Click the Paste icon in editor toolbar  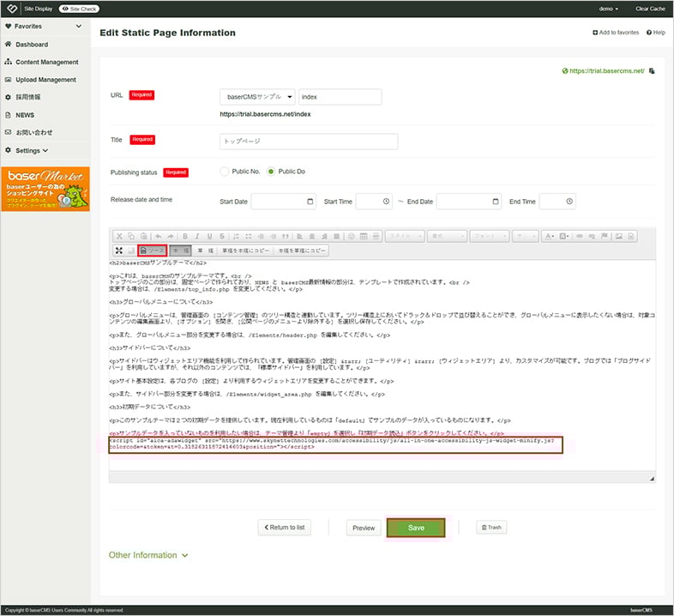pos(143,236)
